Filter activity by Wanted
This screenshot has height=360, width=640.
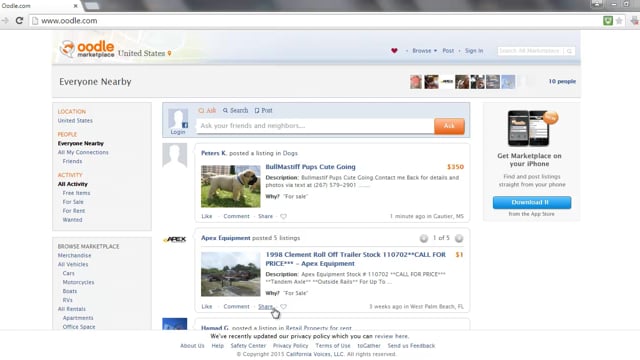coord(72,220)
